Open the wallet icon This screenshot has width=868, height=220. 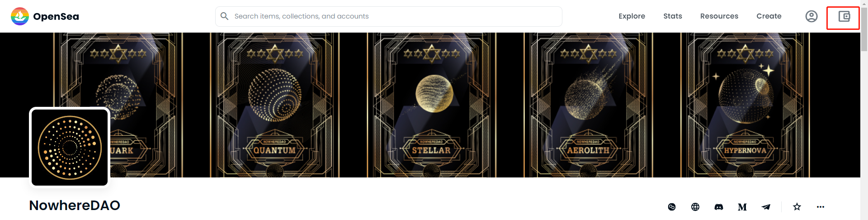pyautogui.click(x=844, y=17)
